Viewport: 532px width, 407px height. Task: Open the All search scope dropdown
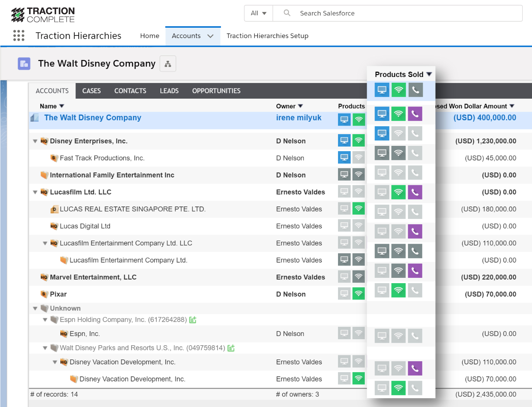[259, 13]
